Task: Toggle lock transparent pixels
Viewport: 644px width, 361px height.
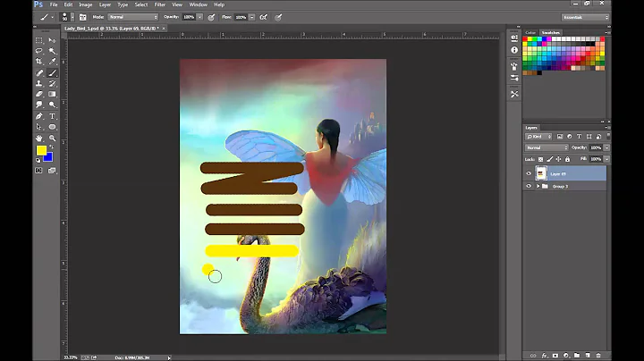Action: [540, 159]
